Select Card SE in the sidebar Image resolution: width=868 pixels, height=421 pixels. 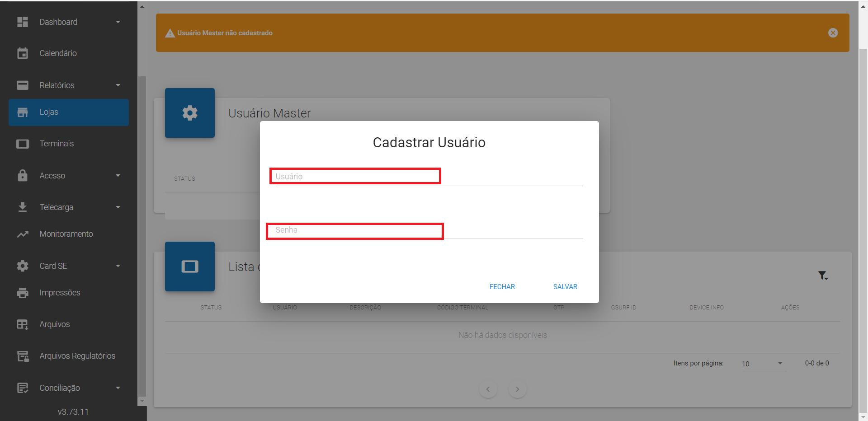(53, 266)
